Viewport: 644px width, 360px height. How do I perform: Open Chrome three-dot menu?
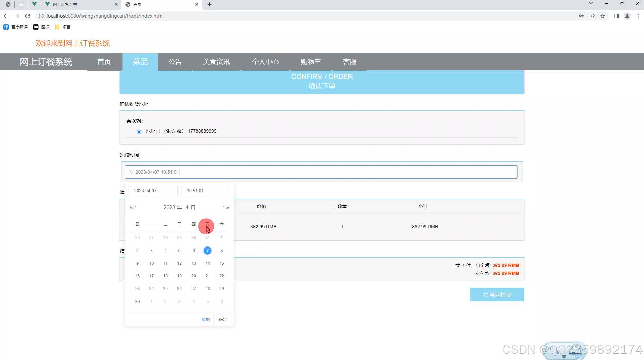tap(638, 16)
